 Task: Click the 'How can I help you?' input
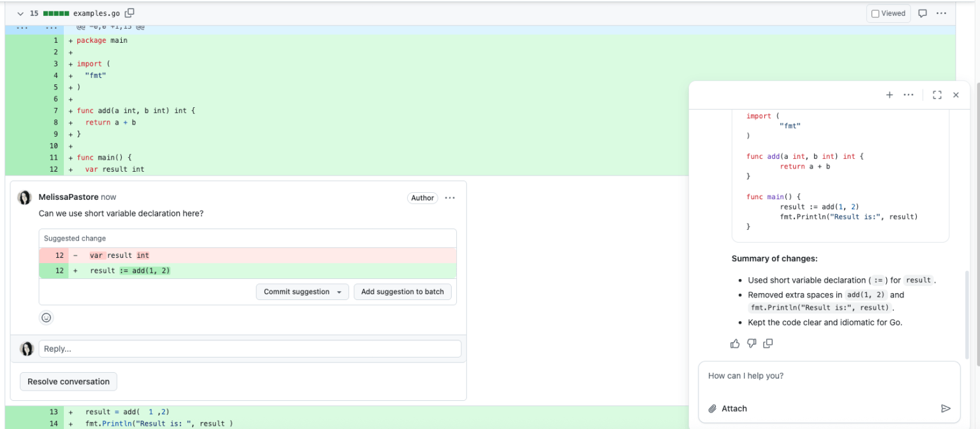(829, 376)
